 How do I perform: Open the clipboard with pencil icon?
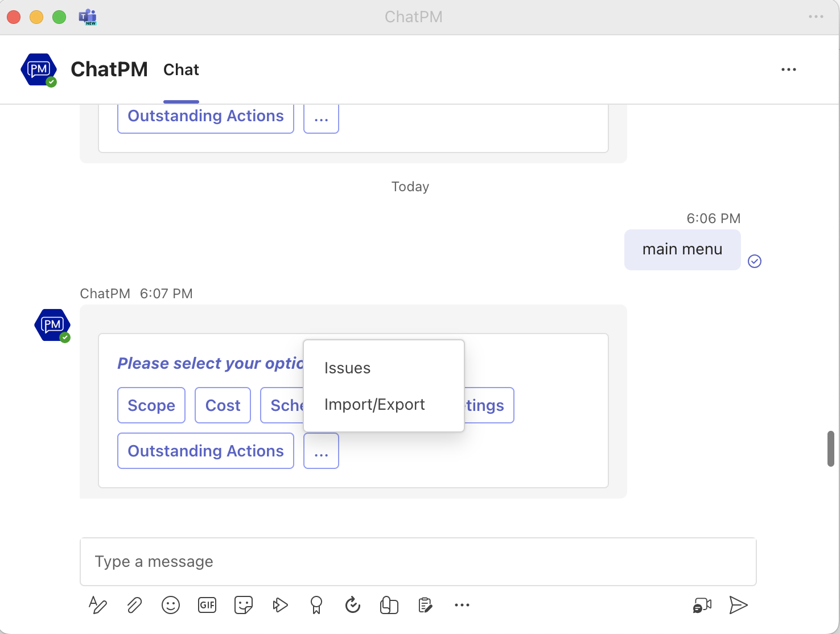pyautogui.click(x=425, y=605)
